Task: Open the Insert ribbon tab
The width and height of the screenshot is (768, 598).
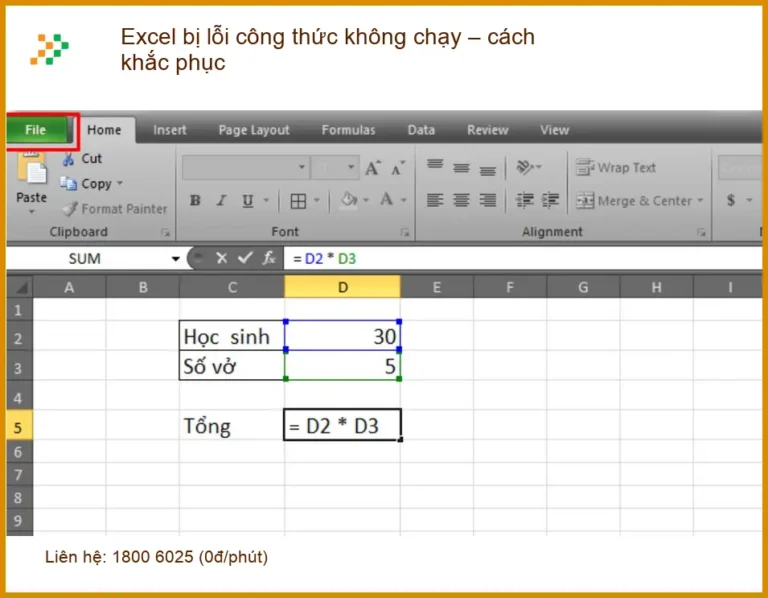Action: click(x=169, y=130)
